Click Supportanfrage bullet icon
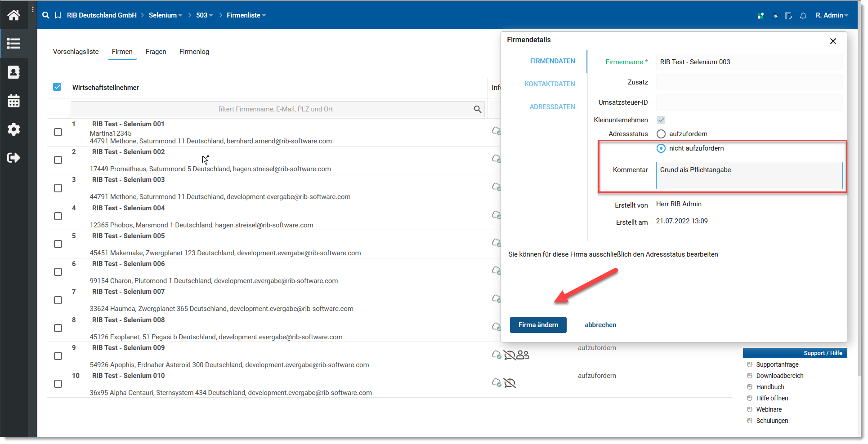The image size is (868, 444). click(750, 364)
